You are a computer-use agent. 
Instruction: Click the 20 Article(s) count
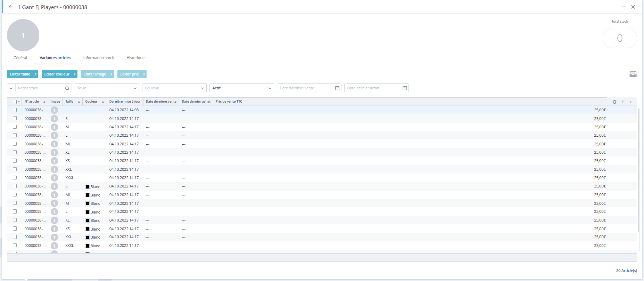[627, 271]
